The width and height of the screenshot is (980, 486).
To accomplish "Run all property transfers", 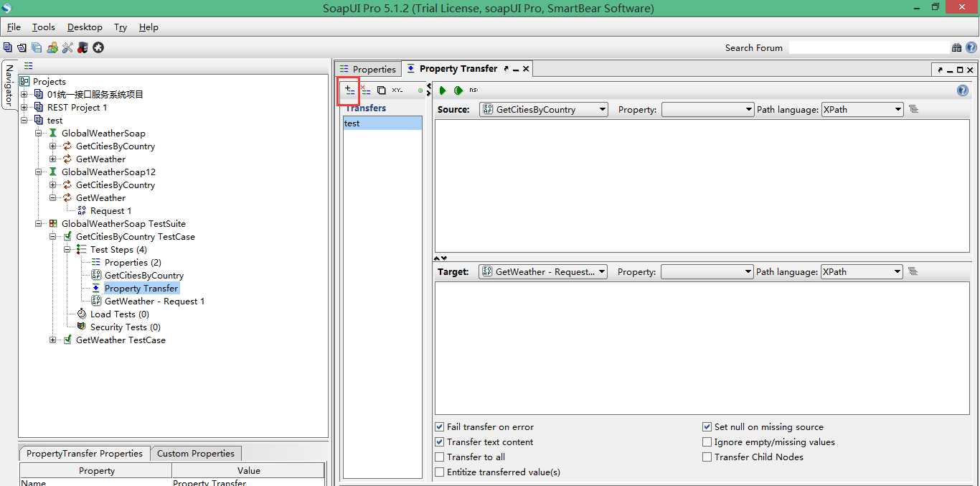I will click(x=458, y=90).
